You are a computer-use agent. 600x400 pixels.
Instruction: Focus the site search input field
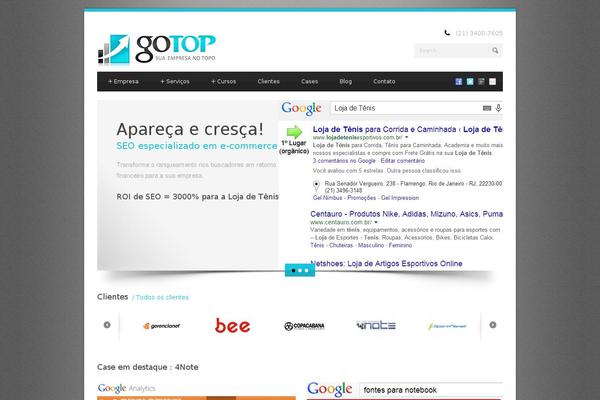452,51
